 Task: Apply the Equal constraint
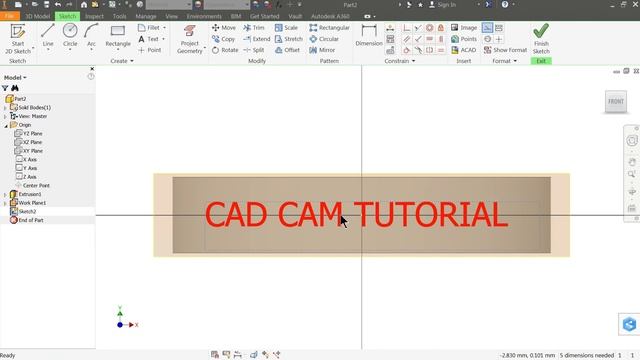pyautogui.click(x=441, y=50)
